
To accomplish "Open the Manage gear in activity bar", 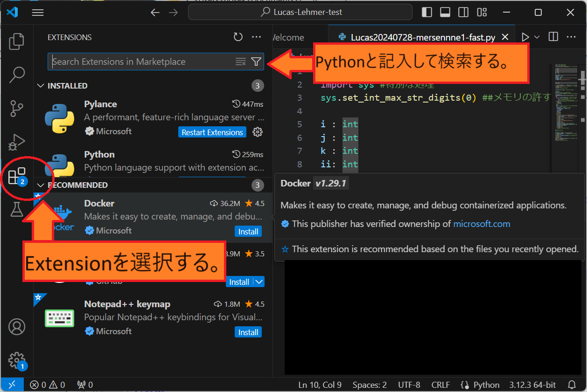I will 17,360.
